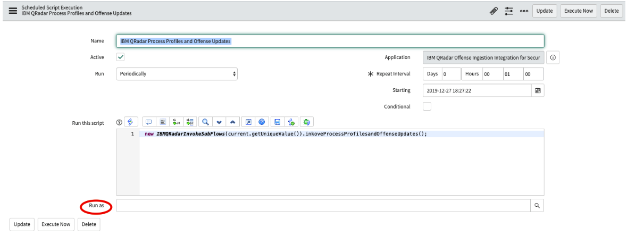Click the bottom Execute Now button
Viewport: 644px width, 236px height.
click(x=56, y=224)
